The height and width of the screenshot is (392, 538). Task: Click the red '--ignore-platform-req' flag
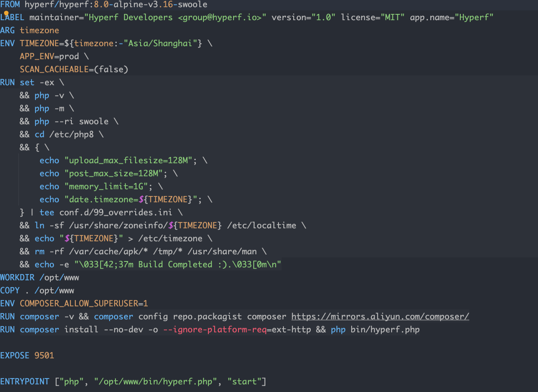coord(215,330)
